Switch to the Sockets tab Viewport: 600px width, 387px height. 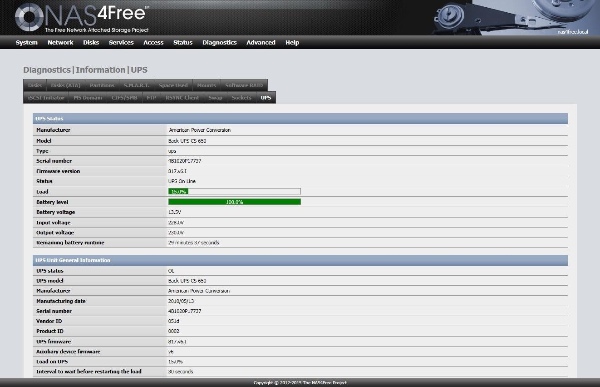pos(241,98)
